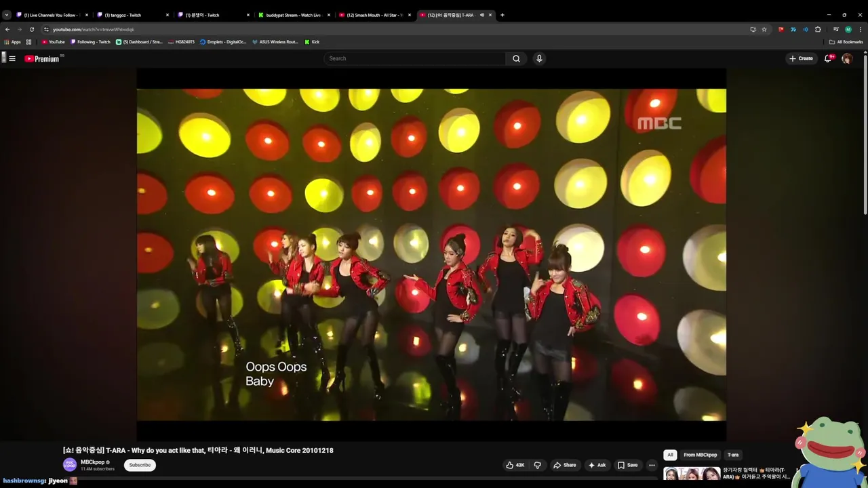The width and height of the screenshot is (868, 488).
Task: Open more actions three-dot menu under video
Action: coord(652,465)
